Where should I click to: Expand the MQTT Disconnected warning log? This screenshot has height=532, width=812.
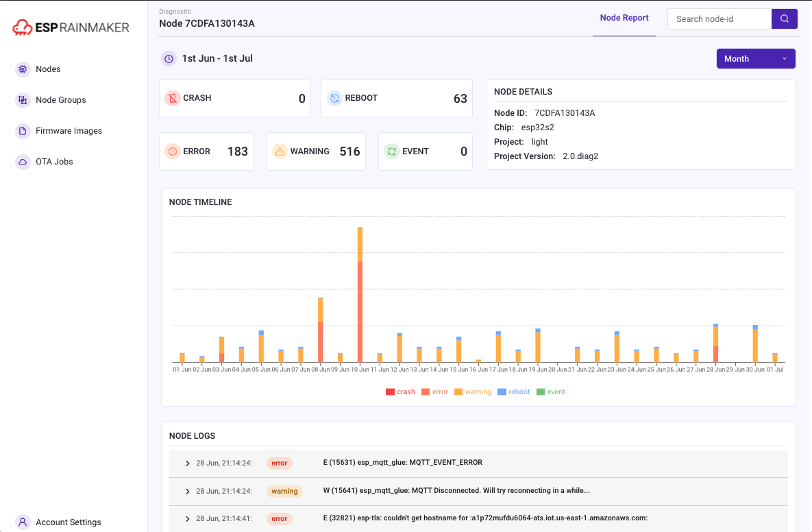(186, 491)
